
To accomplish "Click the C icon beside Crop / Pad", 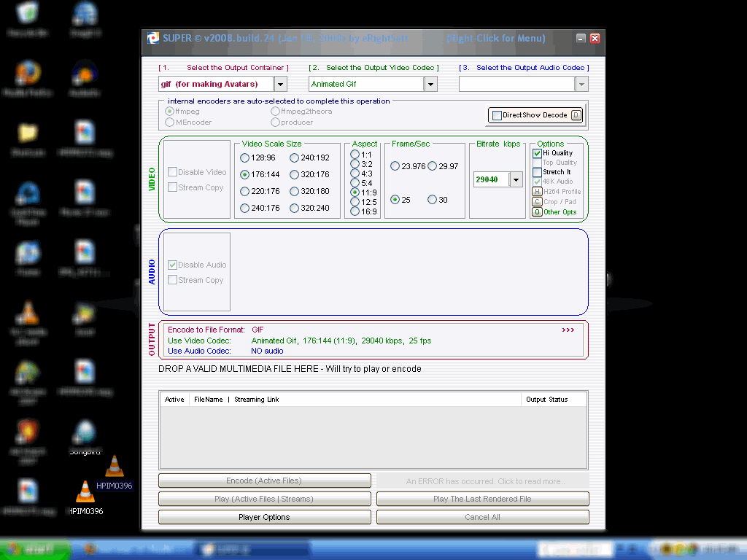I will (x=537, y=202).
